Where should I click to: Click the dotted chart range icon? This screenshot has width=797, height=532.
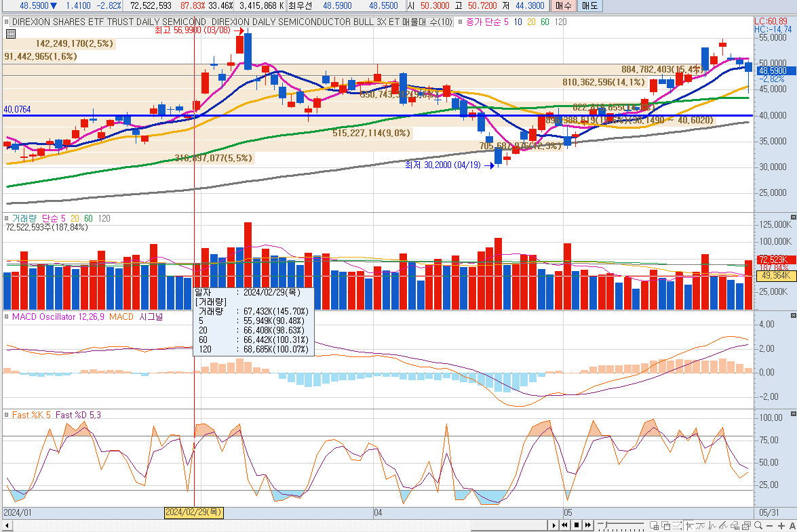click(x=677, y=525)
